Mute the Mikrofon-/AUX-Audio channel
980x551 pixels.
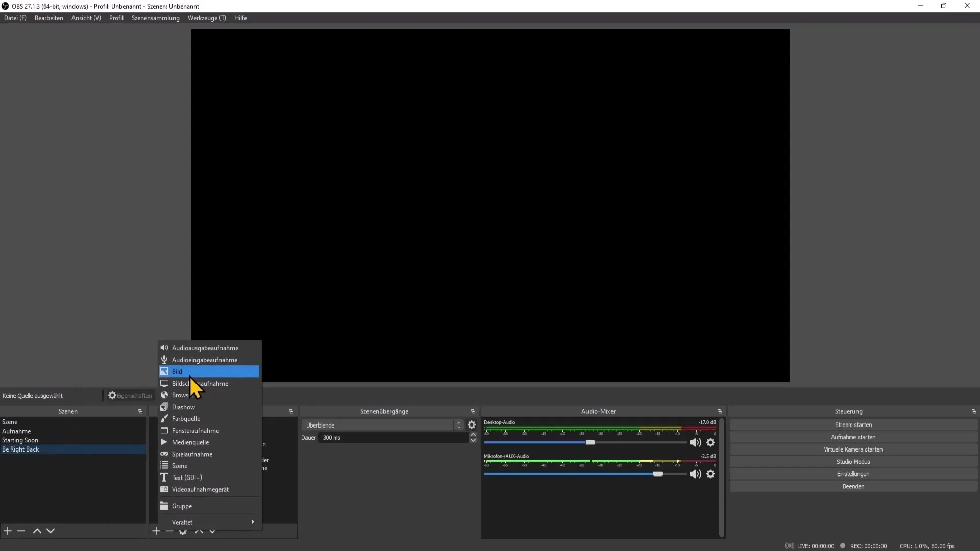click(x=695, y=474)
